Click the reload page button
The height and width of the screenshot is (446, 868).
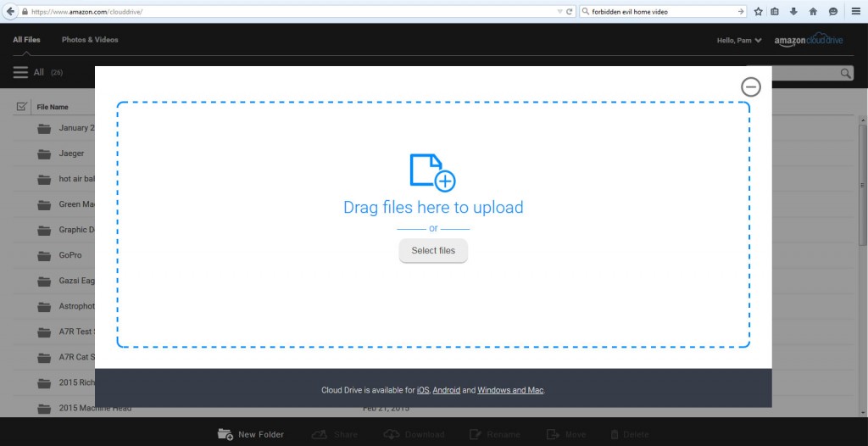coord(569,11)
